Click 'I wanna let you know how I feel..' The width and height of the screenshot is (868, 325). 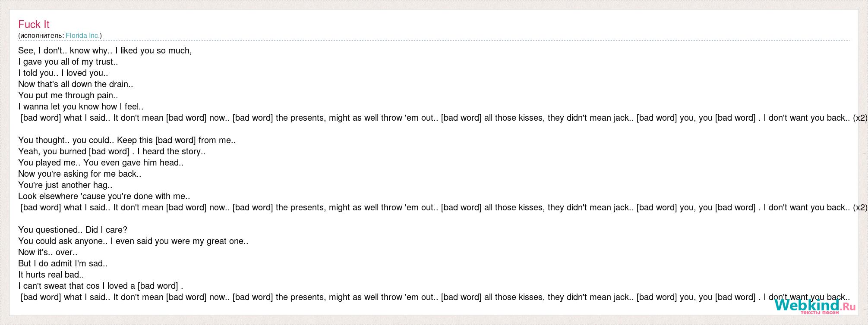[x=81, y=106]
